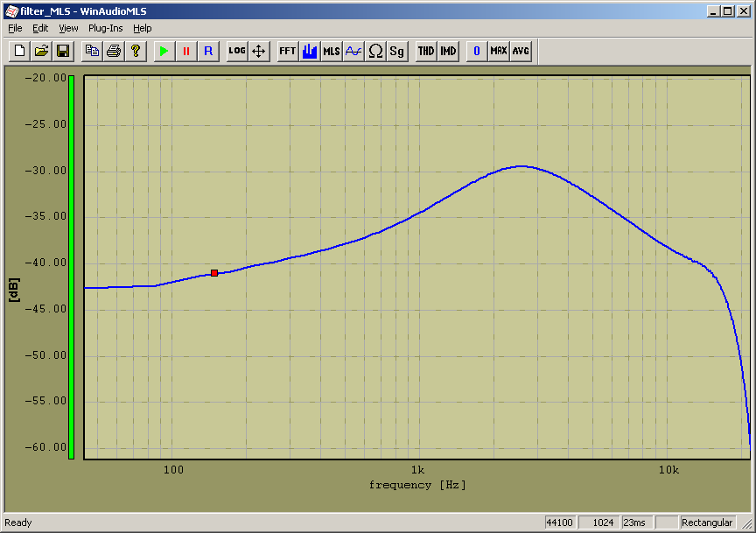Click the Omega impedance icon
Image resolution: width=756 pixels, height=533 pixels.
(375, 51)
